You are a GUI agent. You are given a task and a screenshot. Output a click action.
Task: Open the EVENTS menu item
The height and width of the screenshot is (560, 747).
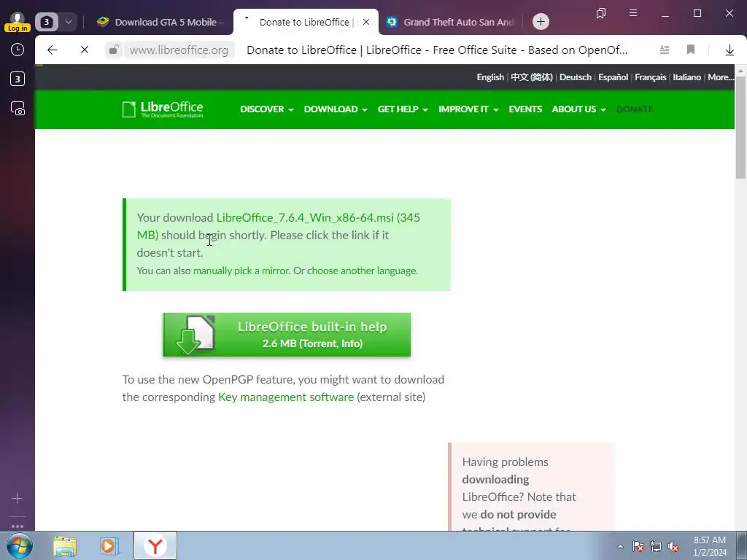525,109
